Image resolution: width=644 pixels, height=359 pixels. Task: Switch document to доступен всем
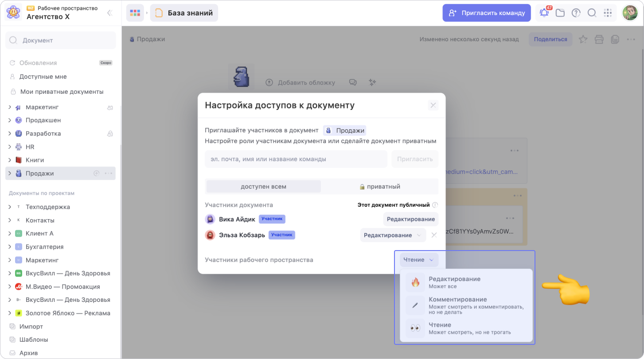pos(264,186)
